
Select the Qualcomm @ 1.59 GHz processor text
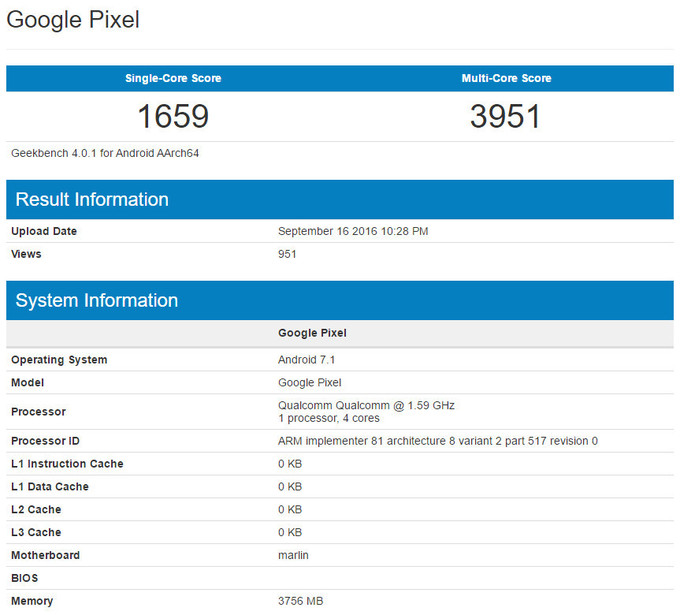click(x=366, y=405)
